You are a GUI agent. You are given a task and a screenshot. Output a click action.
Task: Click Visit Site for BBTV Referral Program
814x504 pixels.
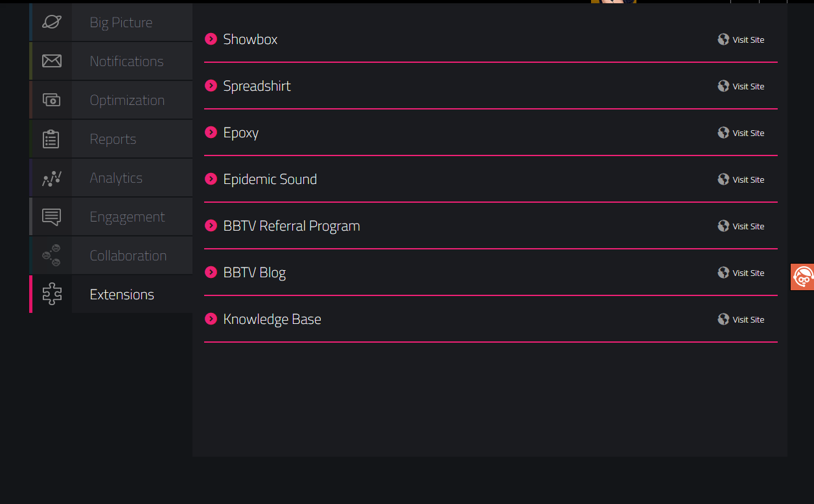[x=748, y=226]
